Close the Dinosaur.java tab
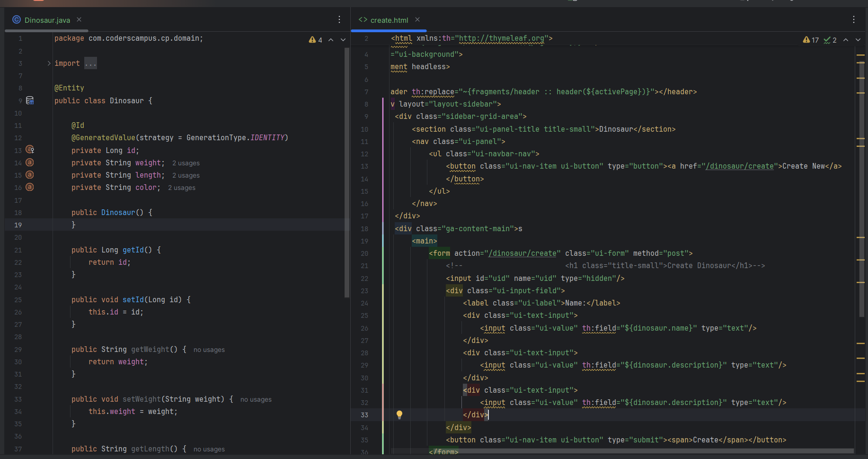 tap(79, 19)
